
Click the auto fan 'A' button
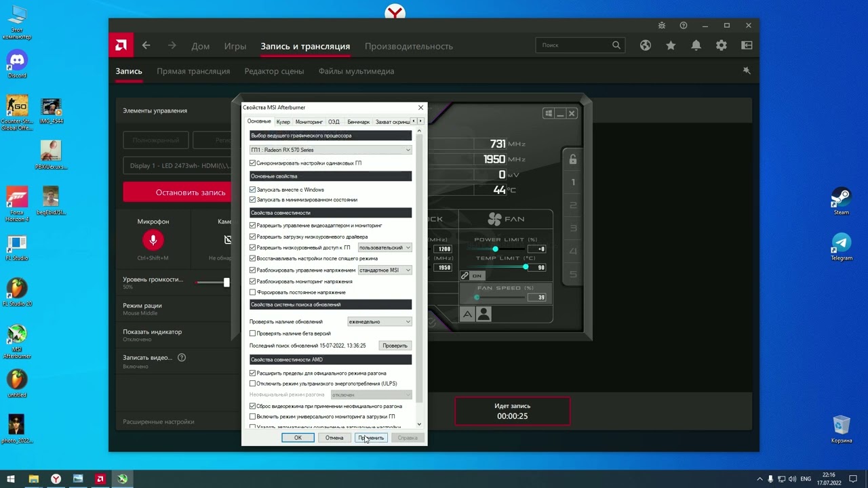point(467,314)
